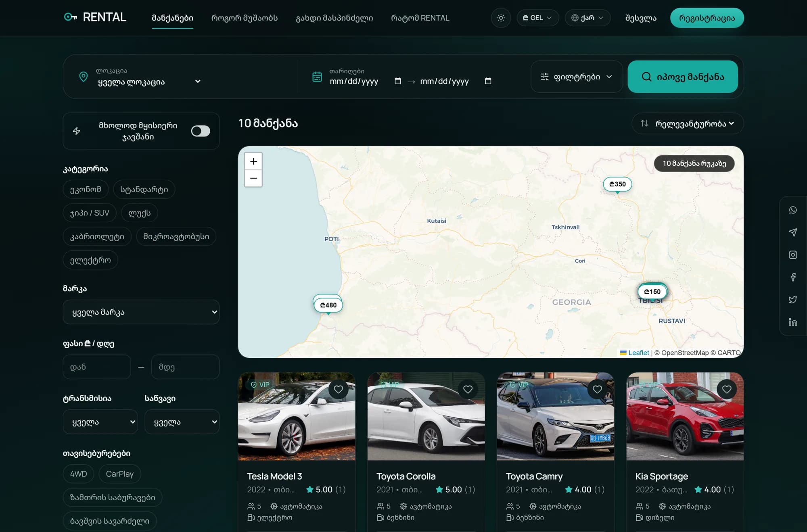
Task: Favorite the Toyota Corolla heart
Action: point(468,389)
